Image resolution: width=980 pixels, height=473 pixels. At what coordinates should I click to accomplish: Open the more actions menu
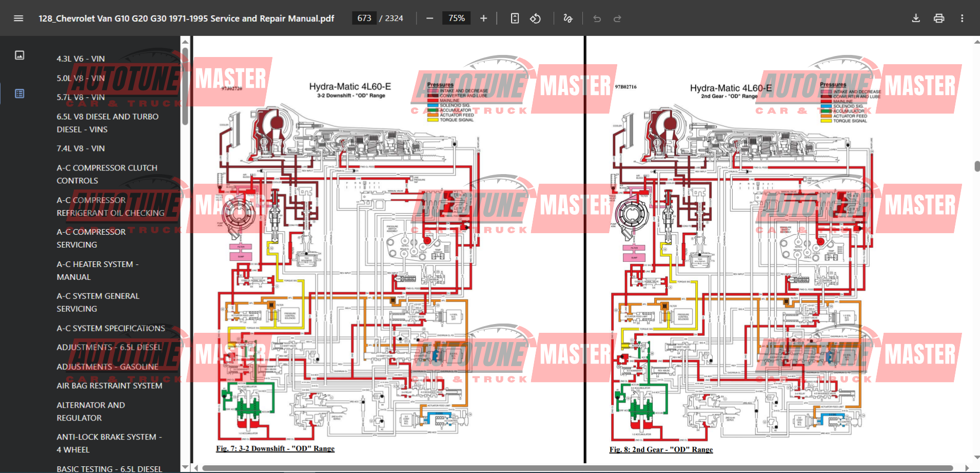(x=962, y=18)
